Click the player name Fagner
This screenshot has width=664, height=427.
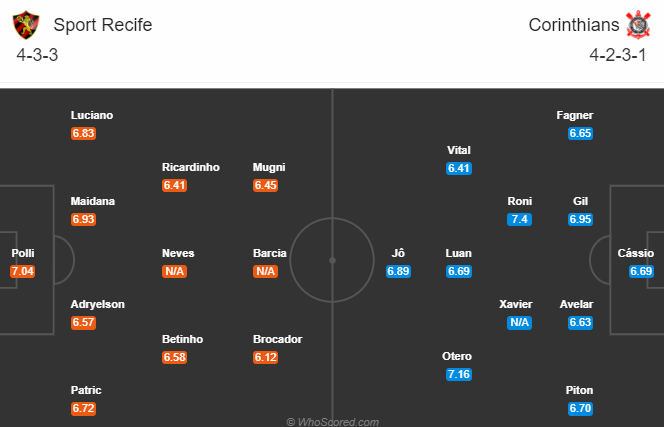coord(575,115)
